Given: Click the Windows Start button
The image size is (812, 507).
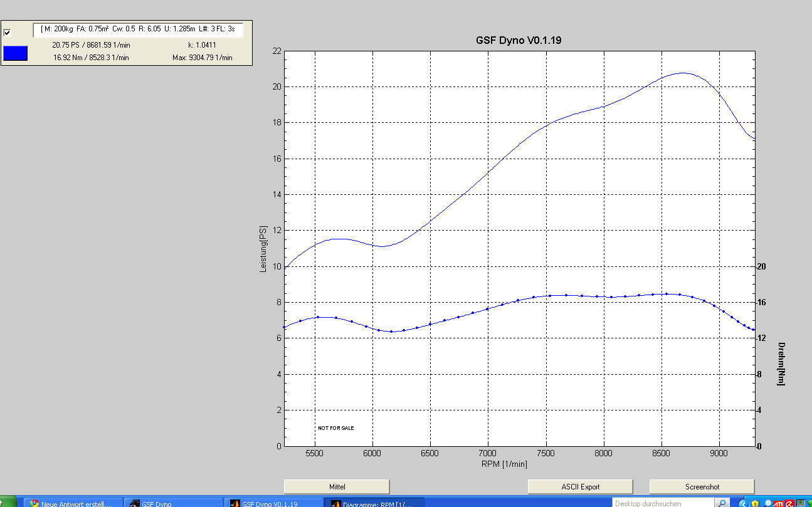Looking at the screenshot, I should [8, 503].
